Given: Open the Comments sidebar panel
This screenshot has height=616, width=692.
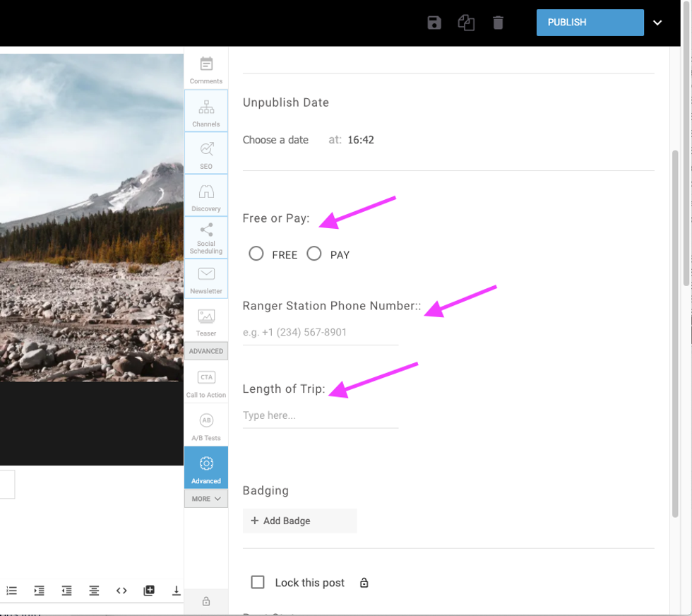Looking at the screenshot, I should point(206,69).
